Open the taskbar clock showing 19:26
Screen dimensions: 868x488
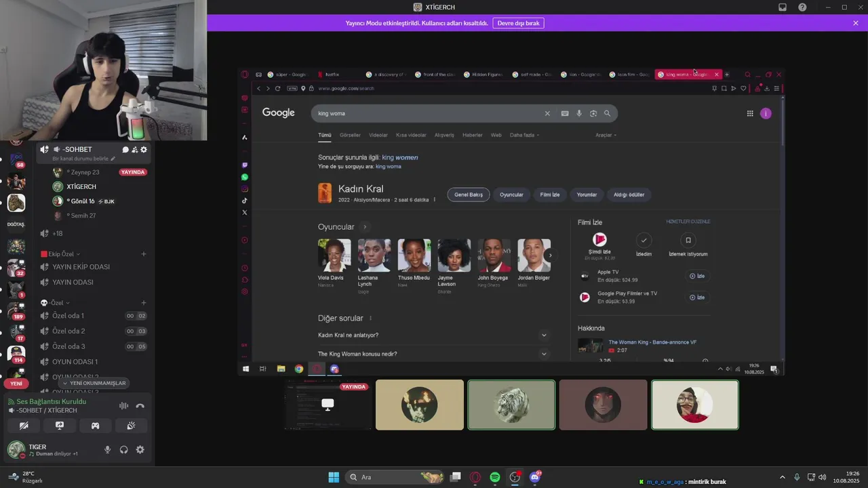point(846,477)
